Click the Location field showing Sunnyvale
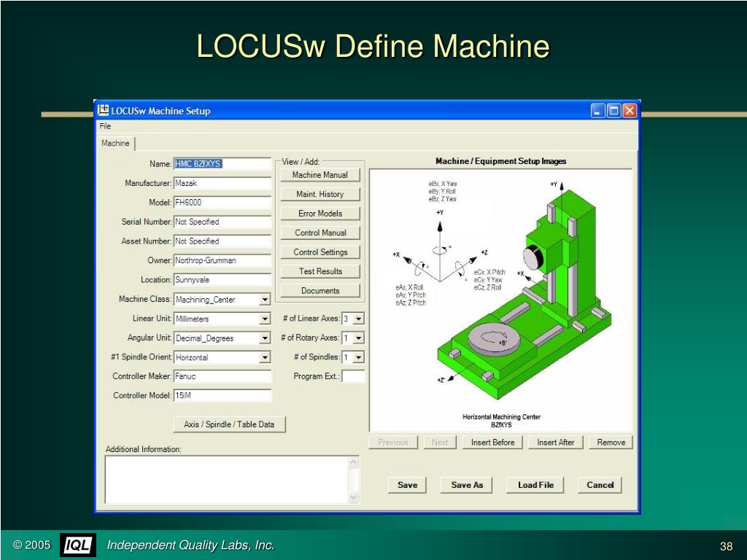Screen dimensions: 747x560 pos(222,280)
